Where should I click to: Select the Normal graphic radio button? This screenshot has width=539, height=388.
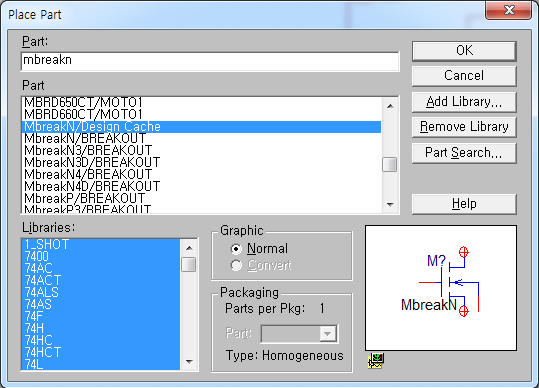236,248
